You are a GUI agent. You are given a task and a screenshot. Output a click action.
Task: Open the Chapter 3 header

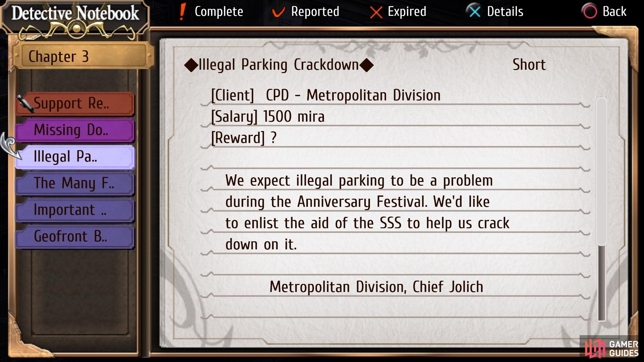pos(83,56)
